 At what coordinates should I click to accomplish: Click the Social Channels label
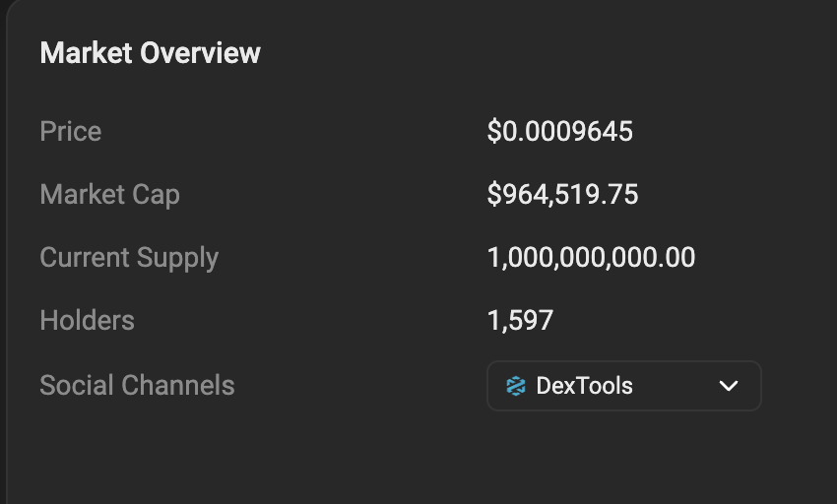pyautogui.click(x=137, y=385)
